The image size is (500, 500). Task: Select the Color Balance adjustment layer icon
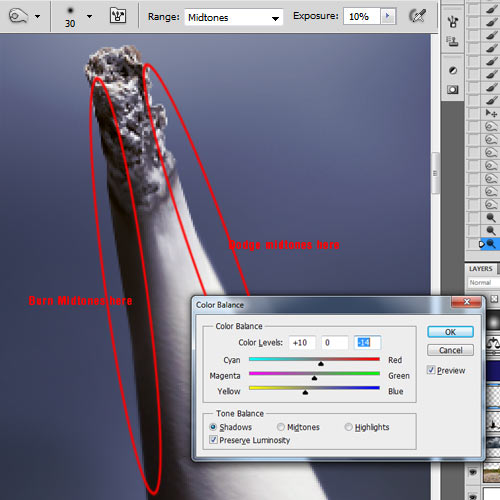pyautogui.click(x=493, y=344)
